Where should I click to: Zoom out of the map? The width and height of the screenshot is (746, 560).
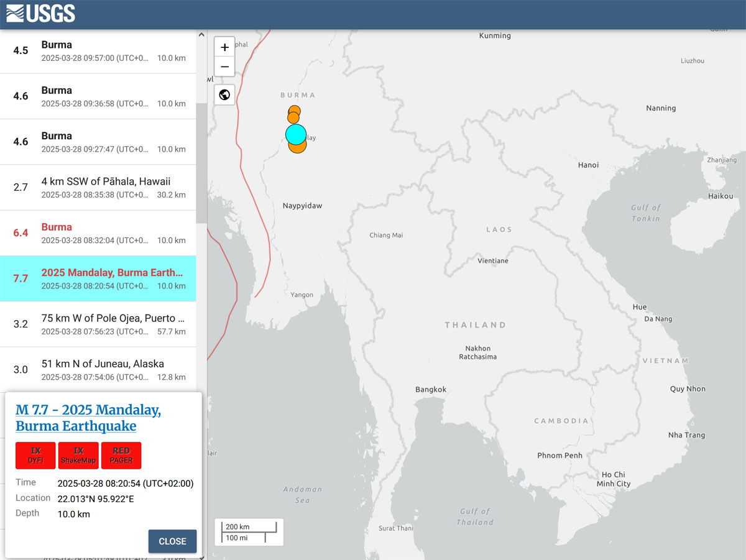point(224,67)
